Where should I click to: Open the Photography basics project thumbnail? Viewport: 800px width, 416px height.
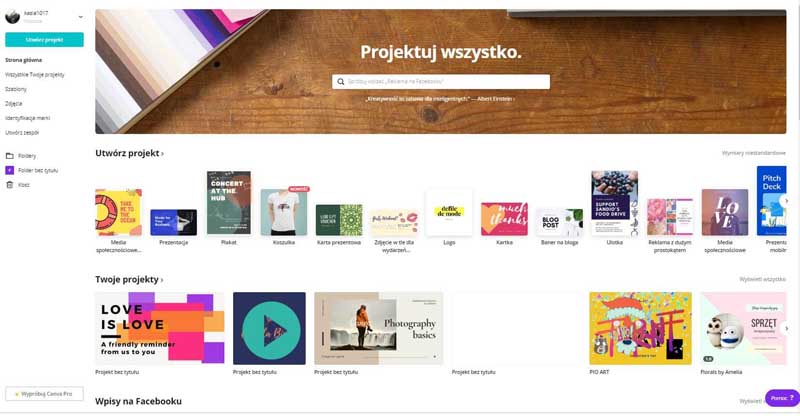(379, 328)
